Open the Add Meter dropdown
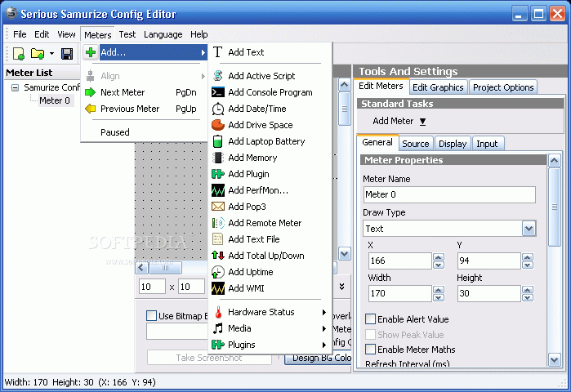571x392 pixels. (x=399, y=121)
